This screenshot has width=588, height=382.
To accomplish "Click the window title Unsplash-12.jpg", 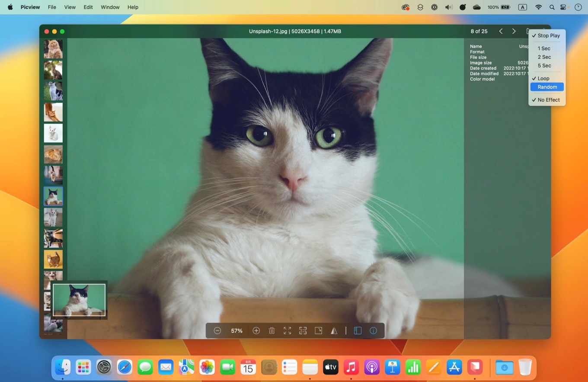I will [x=268, y=31].
